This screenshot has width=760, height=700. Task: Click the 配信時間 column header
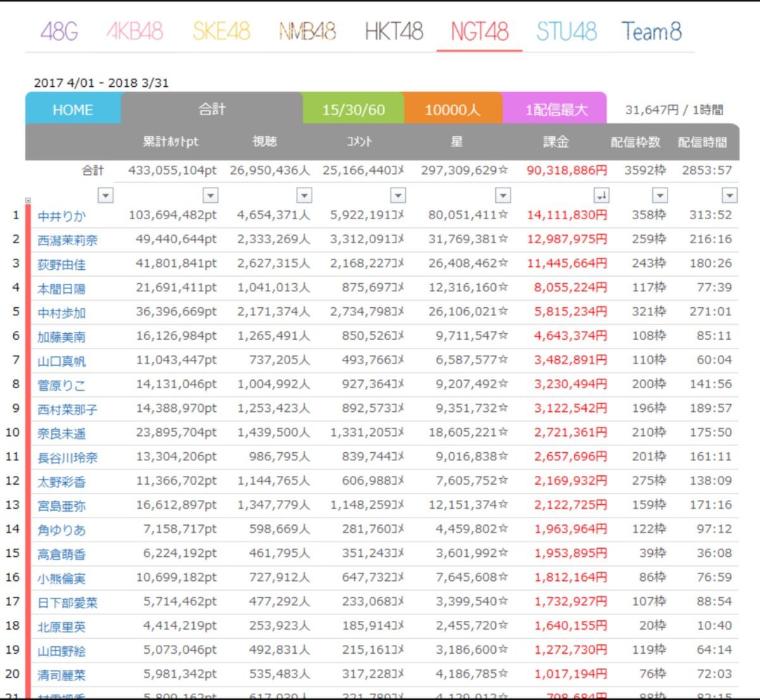pyautogui.click(x=702, y=142)
